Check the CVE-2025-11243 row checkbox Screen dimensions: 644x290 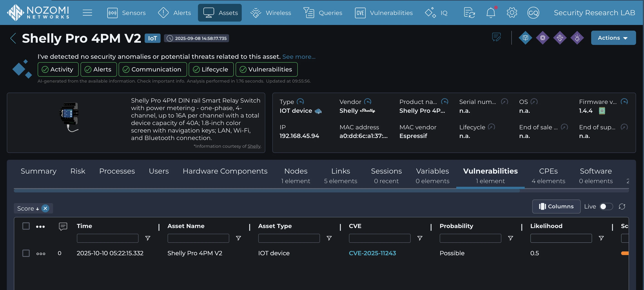(x=26, y=253)
